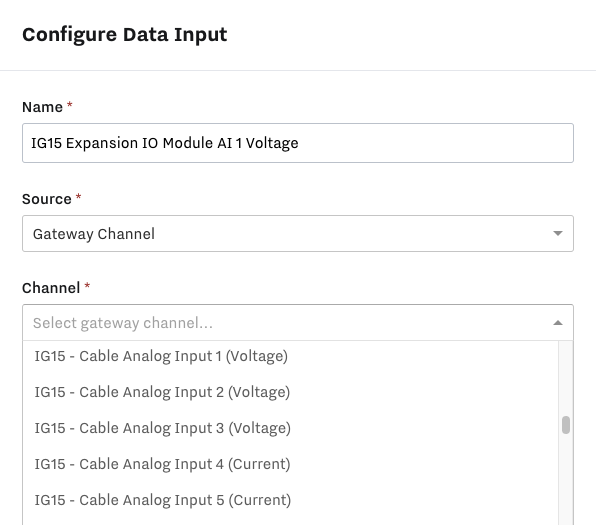Select IG15 - Cable Analog Input 1 (Voltage)

point(291,356)
